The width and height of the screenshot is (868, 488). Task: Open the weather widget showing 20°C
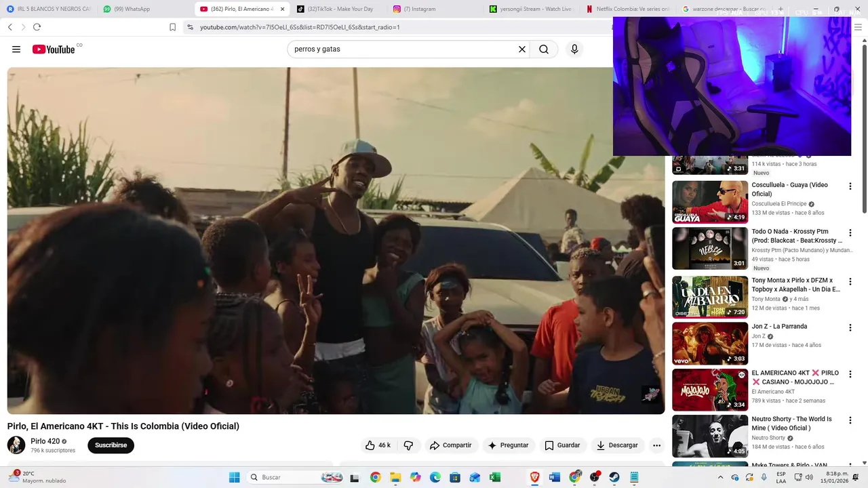point(39,477)
